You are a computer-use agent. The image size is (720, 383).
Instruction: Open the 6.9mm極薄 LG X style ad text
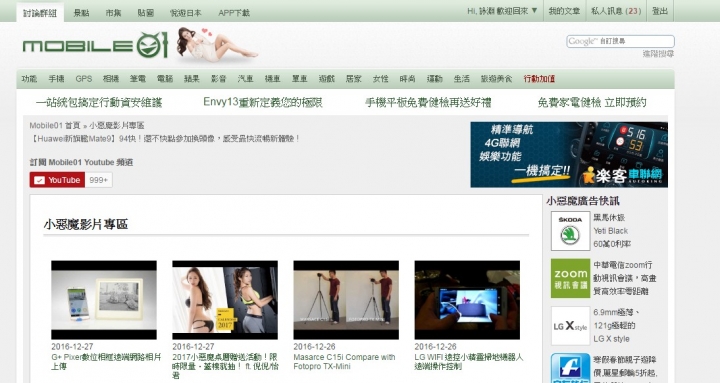pos(616,326)
